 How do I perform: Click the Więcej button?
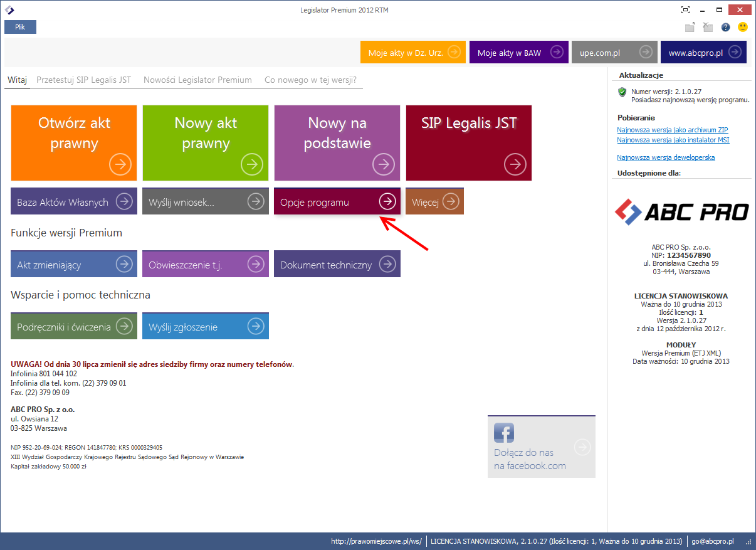point(434,201)
